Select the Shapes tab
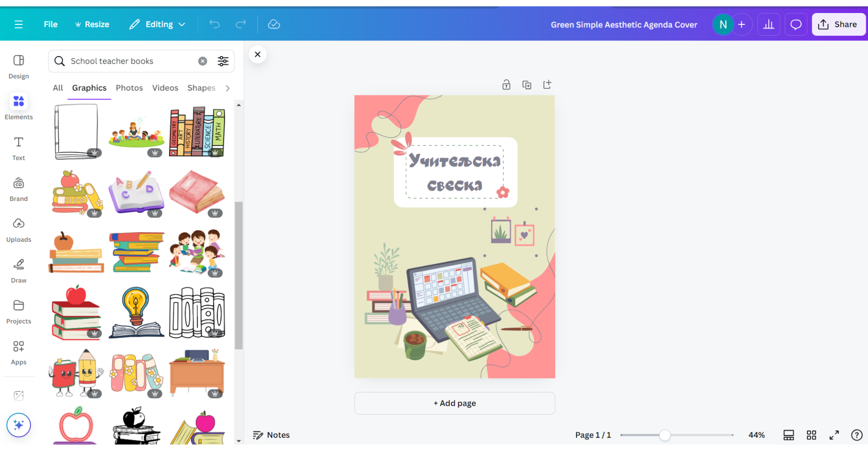 [x=201, y=88]
